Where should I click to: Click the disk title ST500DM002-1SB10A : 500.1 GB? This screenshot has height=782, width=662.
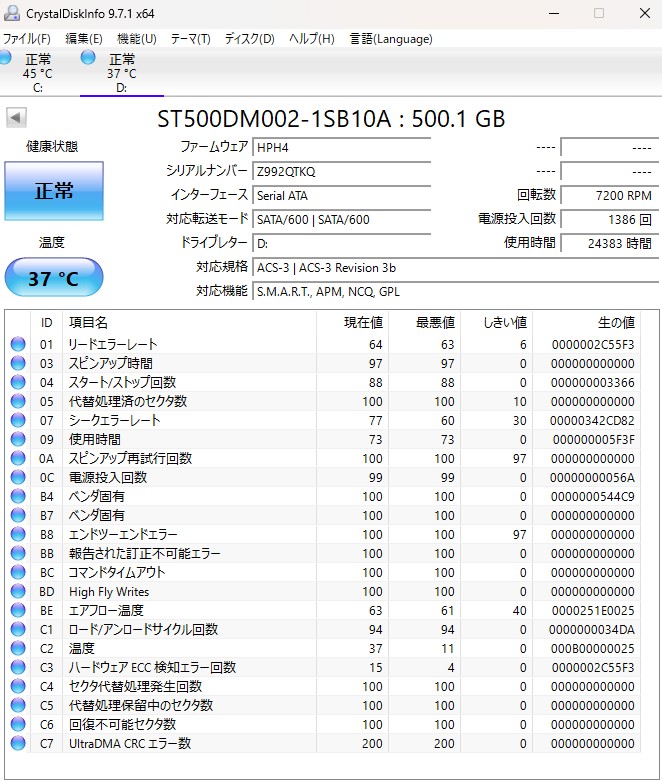331,119
